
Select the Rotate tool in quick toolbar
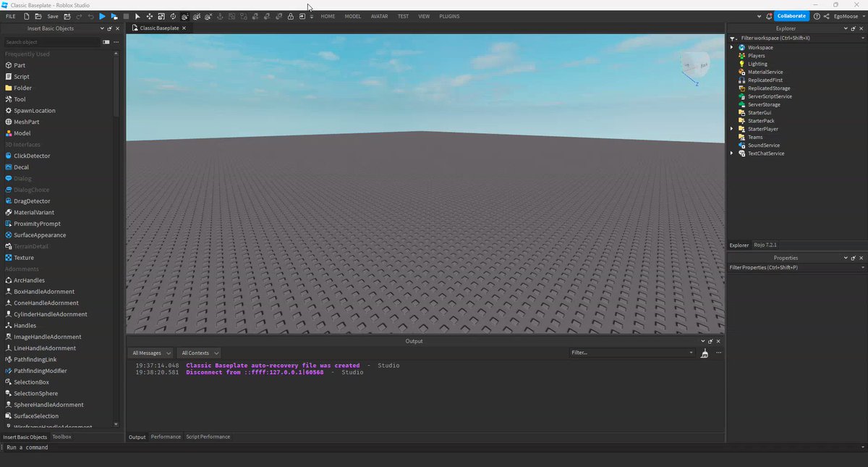click(173, 16)
